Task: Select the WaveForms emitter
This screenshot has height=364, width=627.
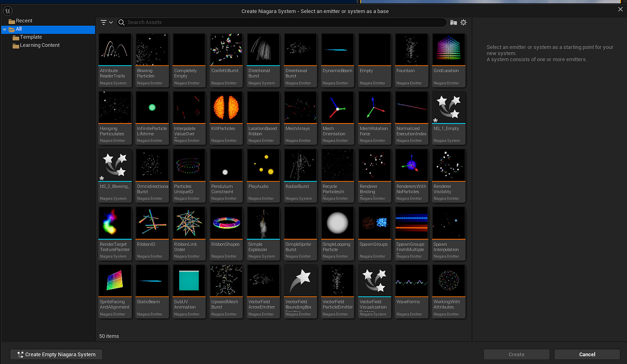Action: pos(412,291)
